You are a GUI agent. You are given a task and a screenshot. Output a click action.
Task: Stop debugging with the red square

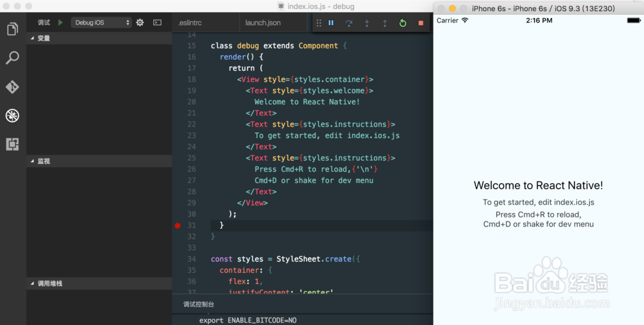point(421,23)
